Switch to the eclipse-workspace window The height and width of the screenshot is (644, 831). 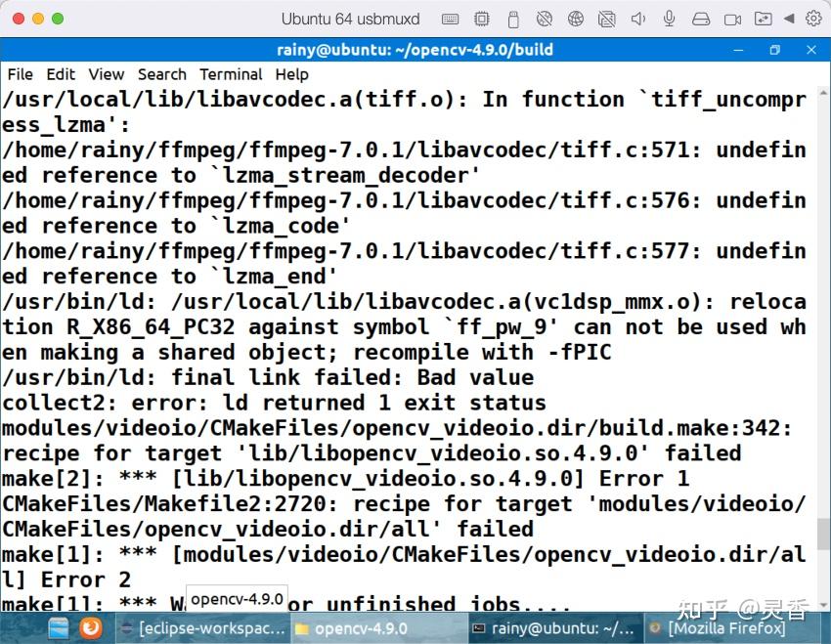[x=202, y=628]
